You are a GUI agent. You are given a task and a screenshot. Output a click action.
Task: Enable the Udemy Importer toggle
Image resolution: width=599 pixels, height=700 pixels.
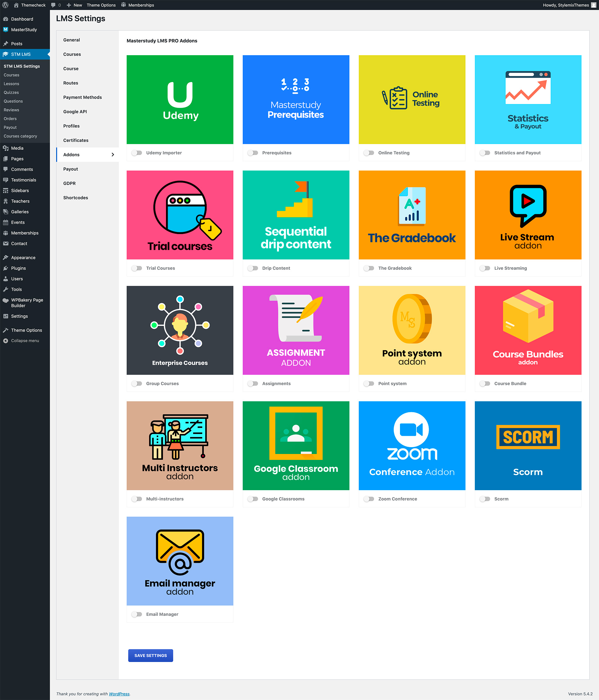pyautogui.click(x=137, y=153)
